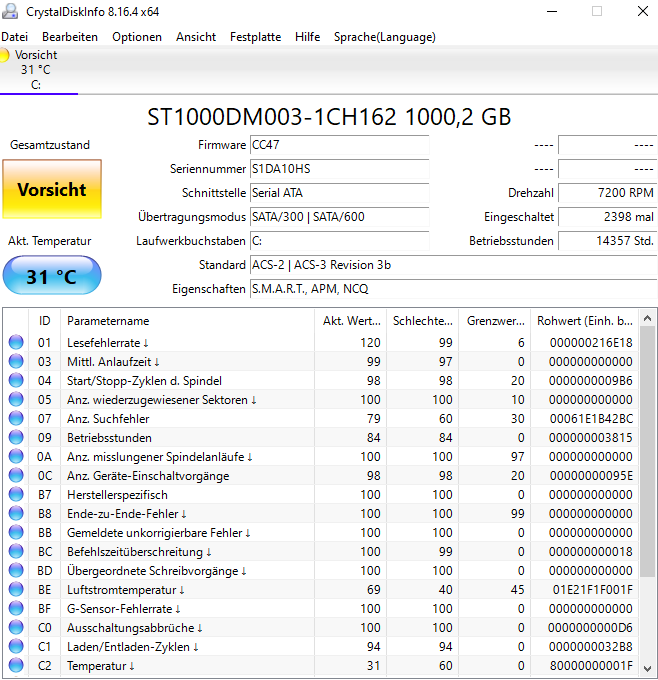The width and height of the screenshot is (658, 680).
Task: Click the status orb for 05 wiederzugewiesener Sektoren
Action: (16, 399)
